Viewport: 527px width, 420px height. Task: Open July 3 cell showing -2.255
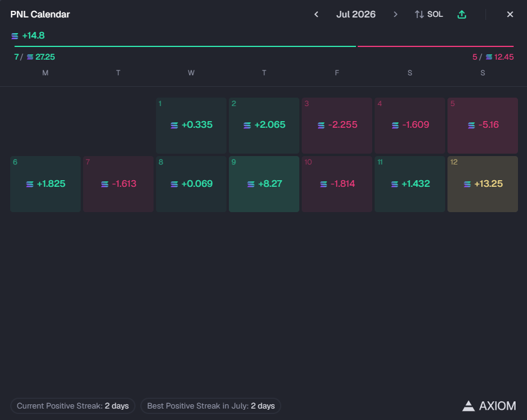click(337, 125)
